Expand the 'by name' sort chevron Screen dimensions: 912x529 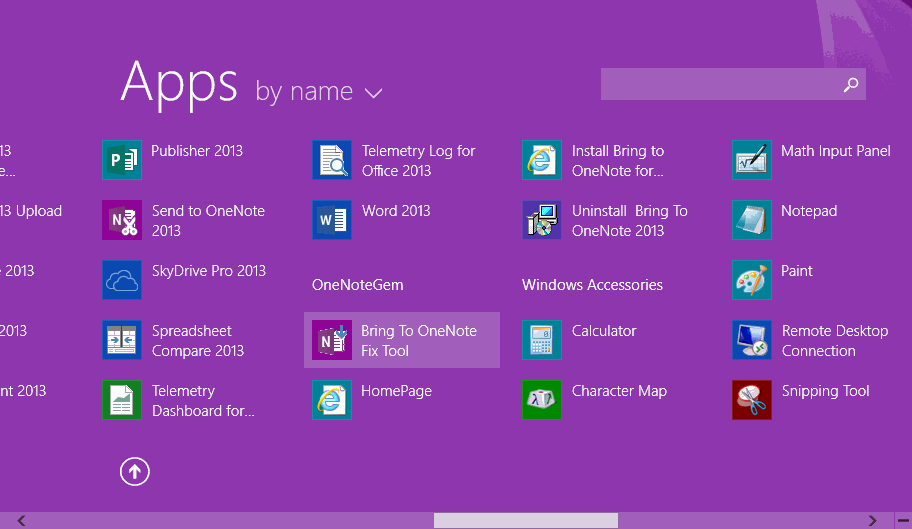[x=373, y=93]
